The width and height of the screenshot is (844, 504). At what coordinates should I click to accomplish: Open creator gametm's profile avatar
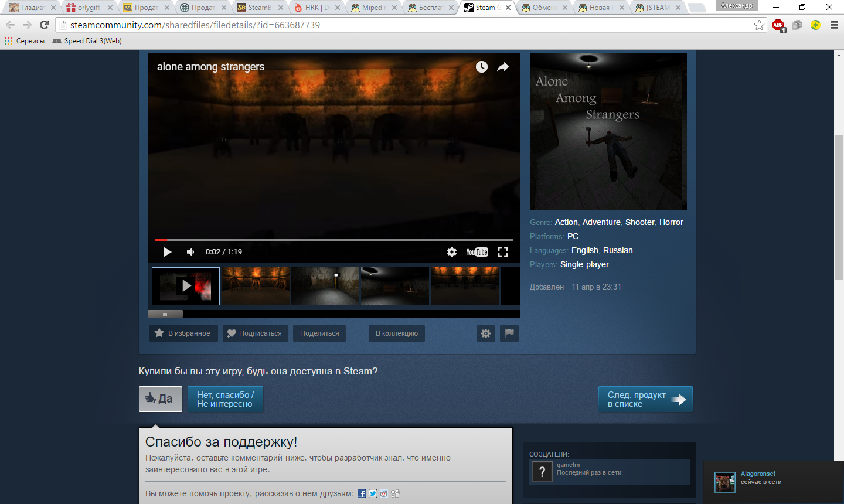pyautogui.click(x=542, y=472)
